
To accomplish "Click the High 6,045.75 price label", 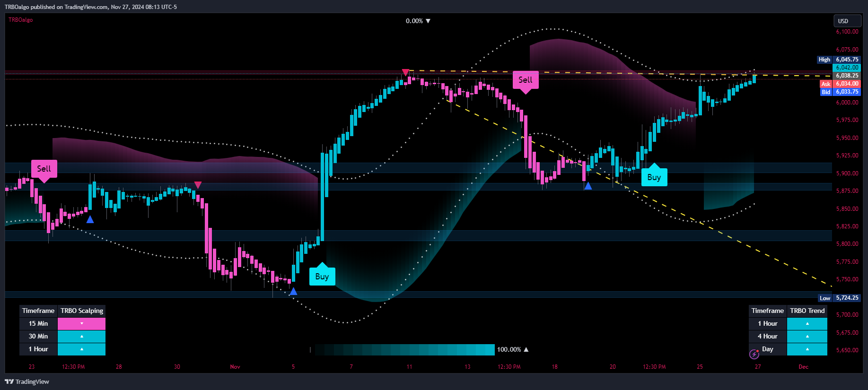I will (x=839, y=60).
